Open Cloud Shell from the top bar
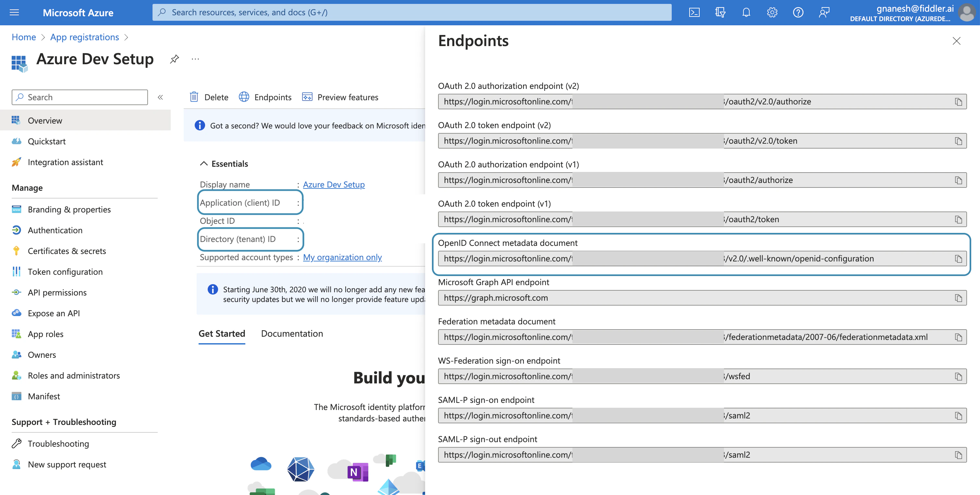 (694, 13)
